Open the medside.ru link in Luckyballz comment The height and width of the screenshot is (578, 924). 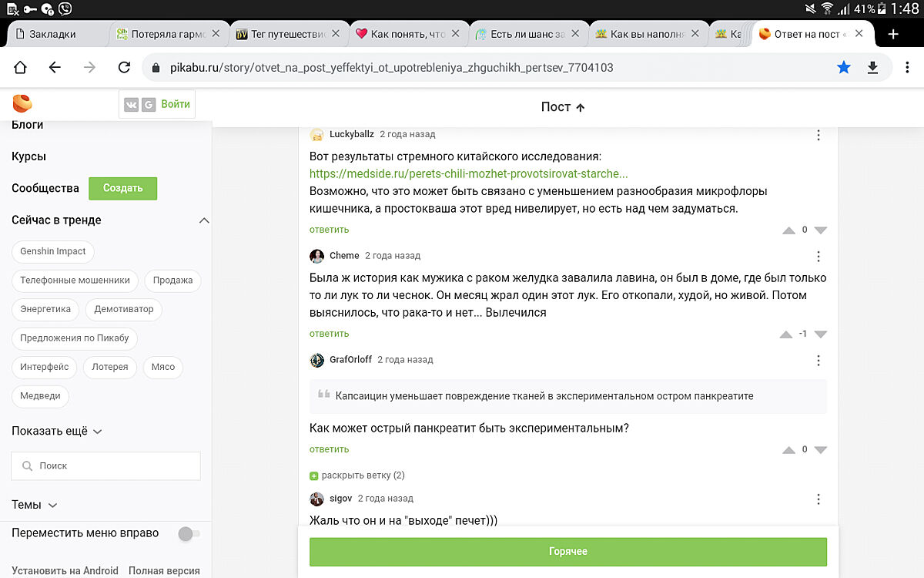(x=468, y=174)
